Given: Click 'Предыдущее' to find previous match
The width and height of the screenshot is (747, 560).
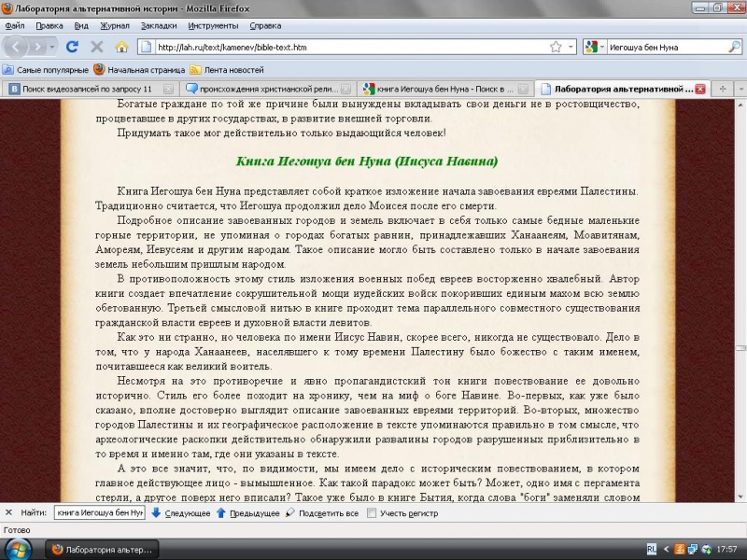Looking at the screenshot, I should (x=247, y=513).
